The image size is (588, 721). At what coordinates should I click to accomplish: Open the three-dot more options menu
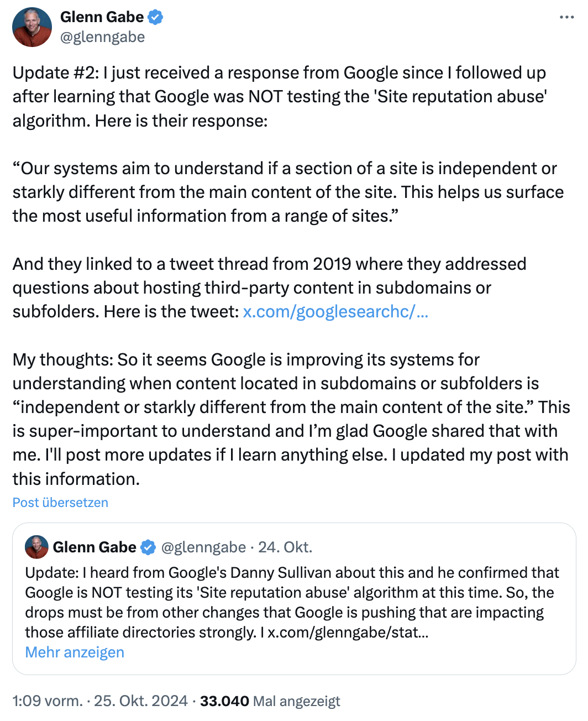pos(567,17)
